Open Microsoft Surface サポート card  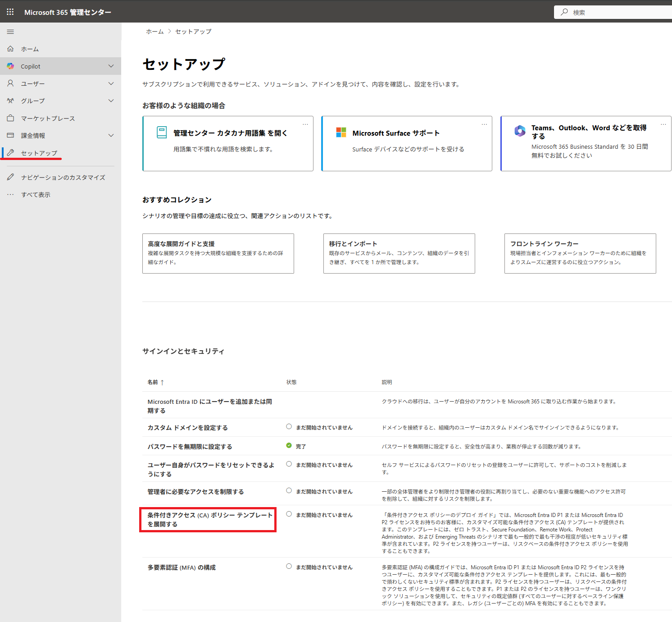407,143
